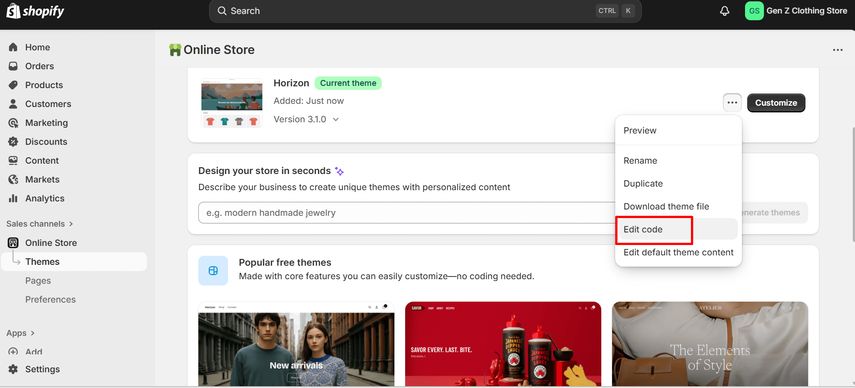
Task: Click the Discounts badge icon
Action: [13, 142]
